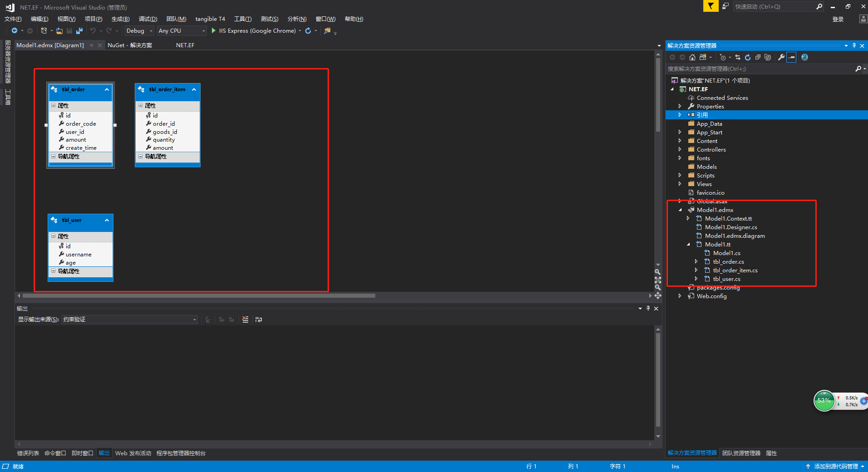
Task: Collapse tbl_user entity via chevron
Action: pos(107,220)
